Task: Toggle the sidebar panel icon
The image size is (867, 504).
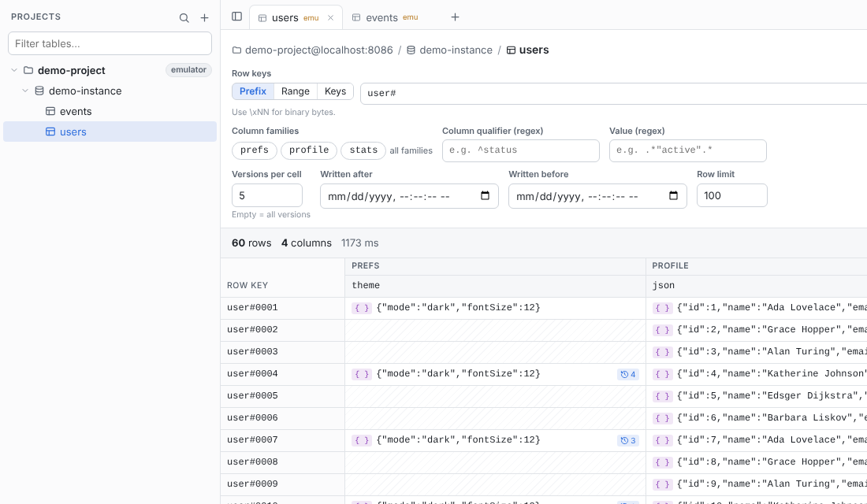Action: point(236,17)
